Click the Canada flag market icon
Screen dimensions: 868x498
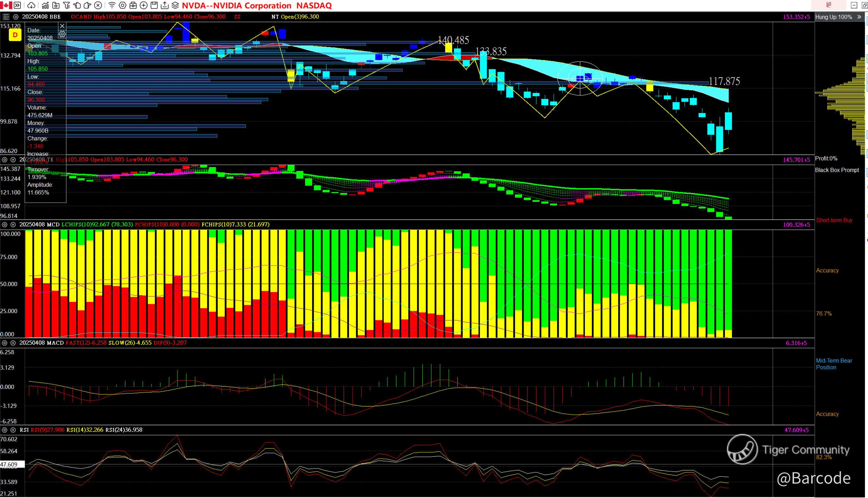tap(6, 5)
